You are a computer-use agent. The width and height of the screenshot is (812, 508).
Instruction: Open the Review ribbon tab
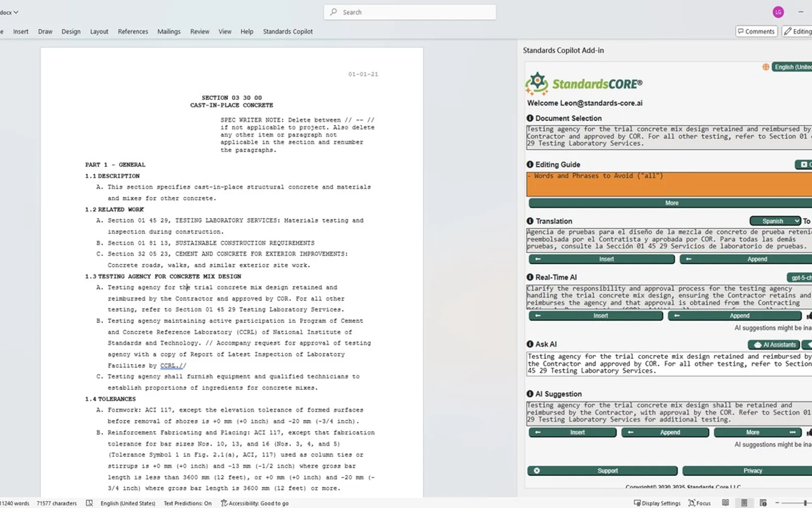point(199,31)
